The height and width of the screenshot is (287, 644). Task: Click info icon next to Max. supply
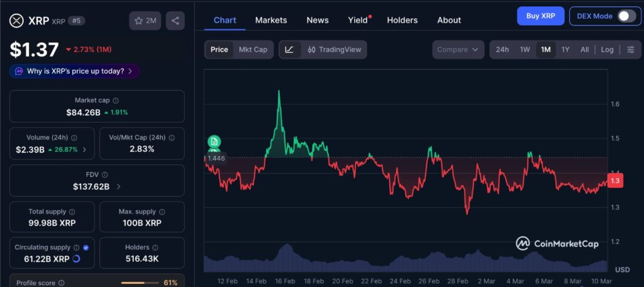pyautogui.click(x=162, y=211)
